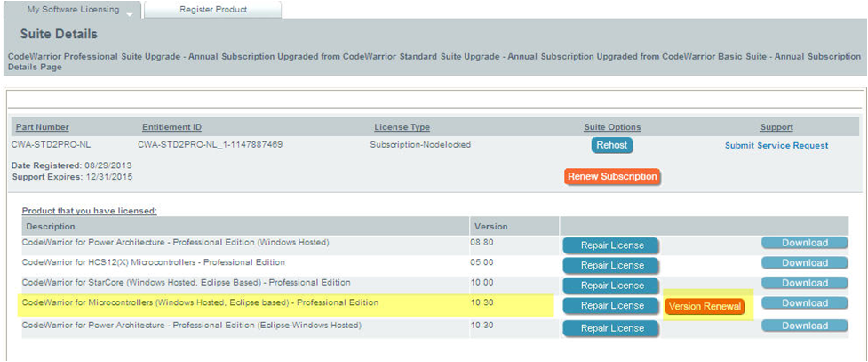
Task: Click the Suite Options column header
Action: (x=612, y=127)
